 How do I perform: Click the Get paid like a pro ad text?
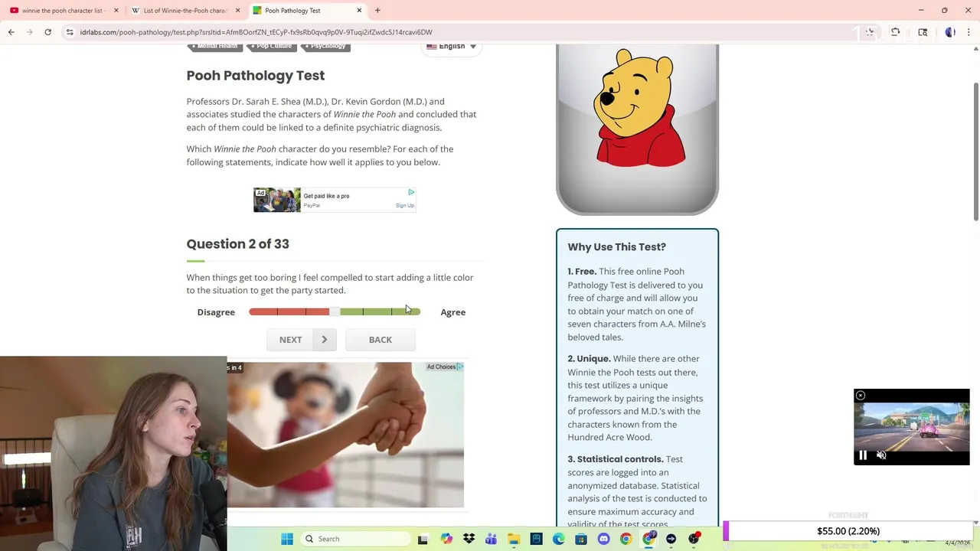point(326,196)
